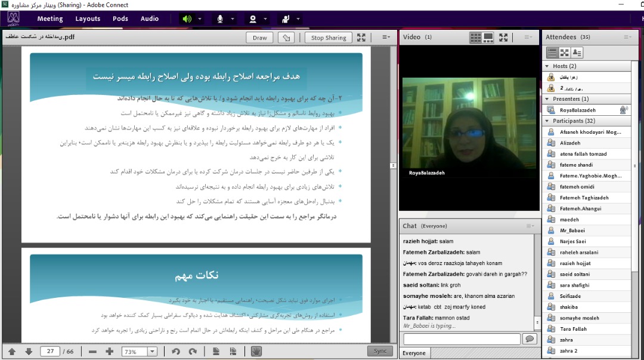This screenshot has height=360, width=644.
Task: Toggle attendee status view in Attendees pod
Action: point(577,53)
